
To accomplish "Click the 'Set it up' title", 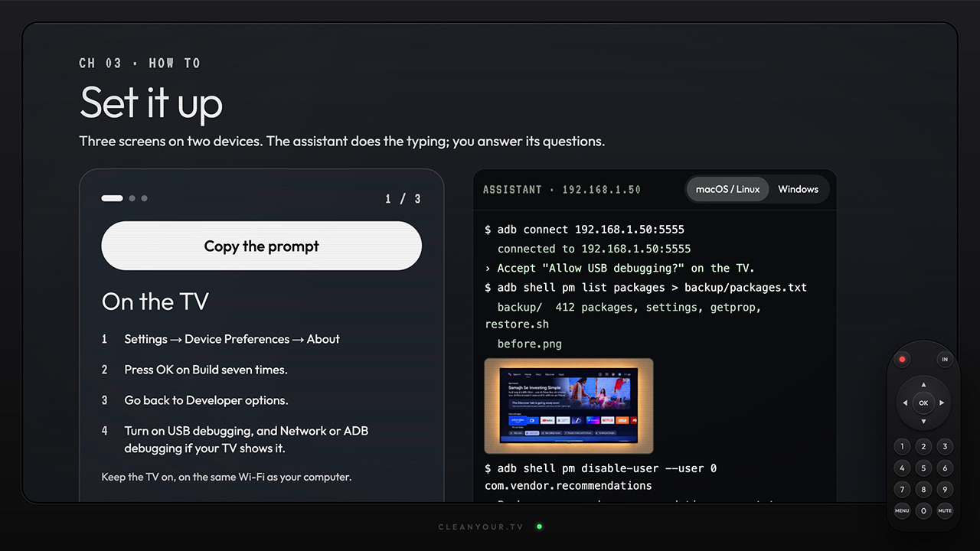I will point(151,103).
